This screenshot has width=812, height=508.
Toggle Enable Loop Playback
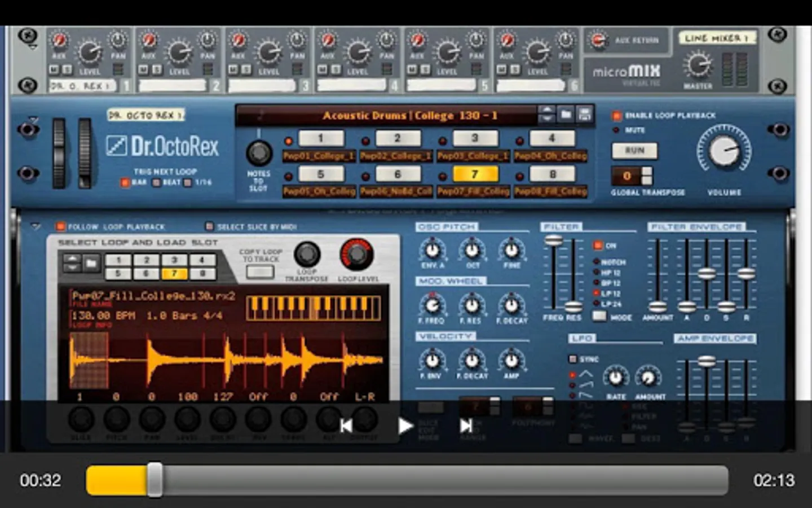click(617, 116)
